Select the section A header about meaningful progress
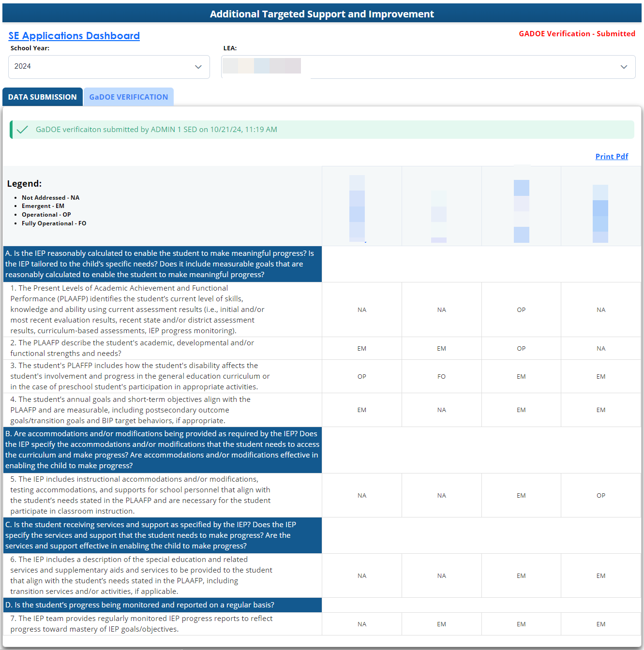The width and height of the screenshot is (644, 650). (x=162, y=264)
